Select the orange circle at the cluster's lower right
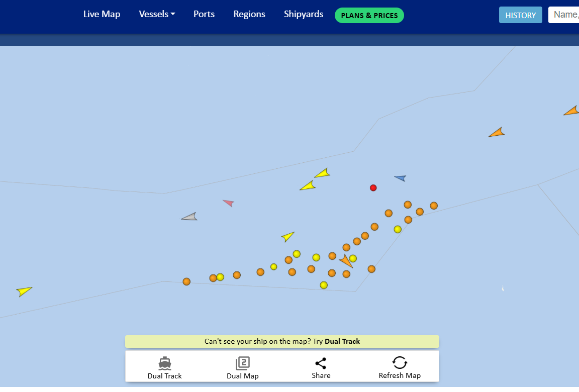Viewport: 579px width, 392px height. pyautogui.click(x=371, y=269)
